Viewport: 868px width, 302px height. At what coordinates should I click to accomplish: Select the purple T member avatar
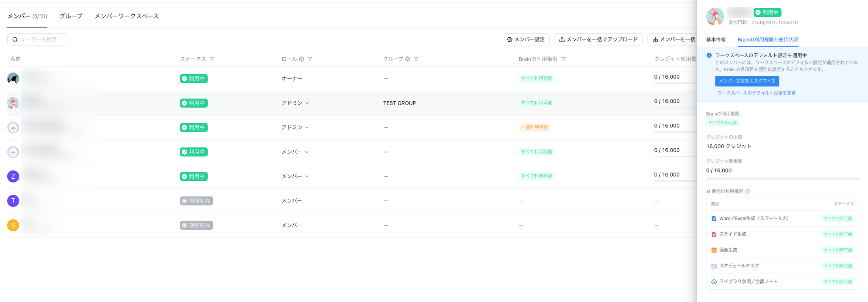coord(13,201)
